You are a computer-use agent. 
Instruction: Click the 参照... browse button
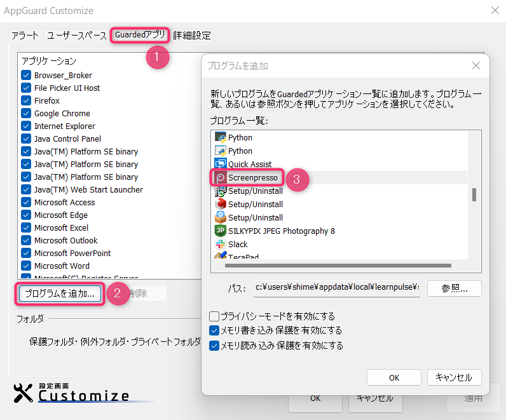pos(455,288)
